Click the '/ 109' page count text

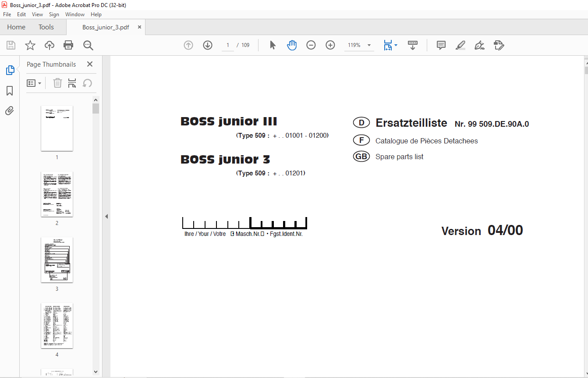(243, 45)
